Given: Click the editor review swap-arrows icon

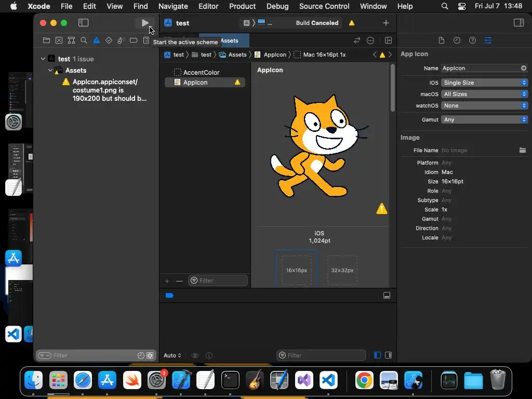Looking at the screenshot, I should tap(357, 41).
